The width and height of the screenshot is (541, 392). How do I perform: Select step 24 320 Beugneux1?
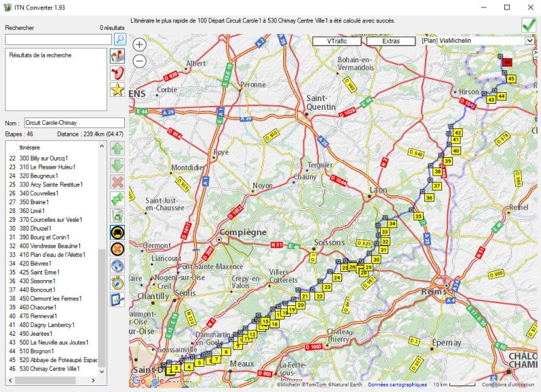click(x=53, y=176)
